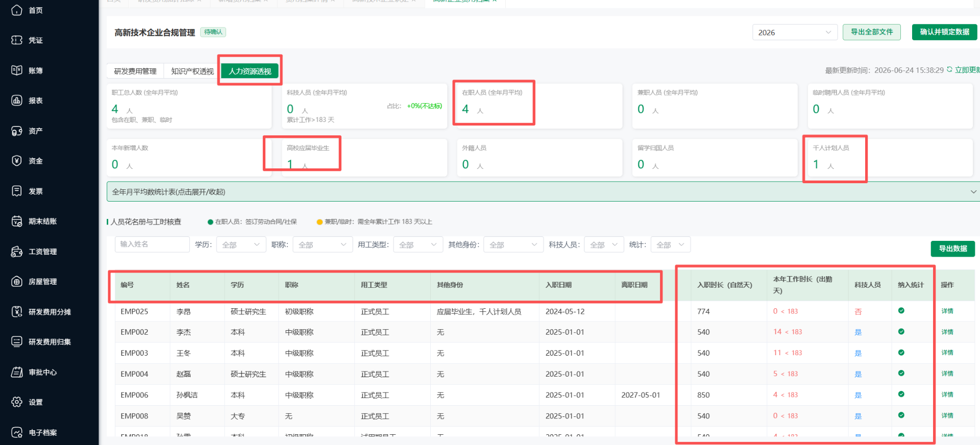Open the 房屋管理 housing management icon
The image size is (980, 445).
tap(17, 281)
